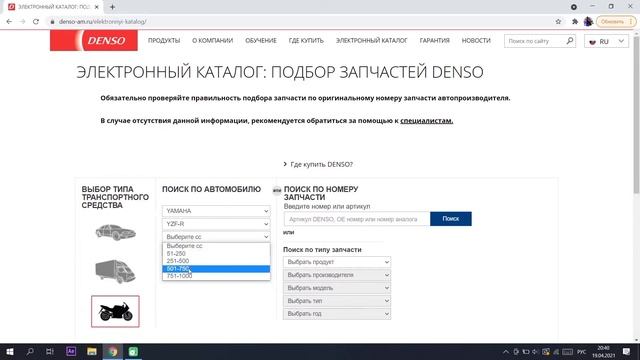Image resolution: width=640 pixels, height=360 pixels.
Task: Click the Обновить browser update button
Action: 616,22
